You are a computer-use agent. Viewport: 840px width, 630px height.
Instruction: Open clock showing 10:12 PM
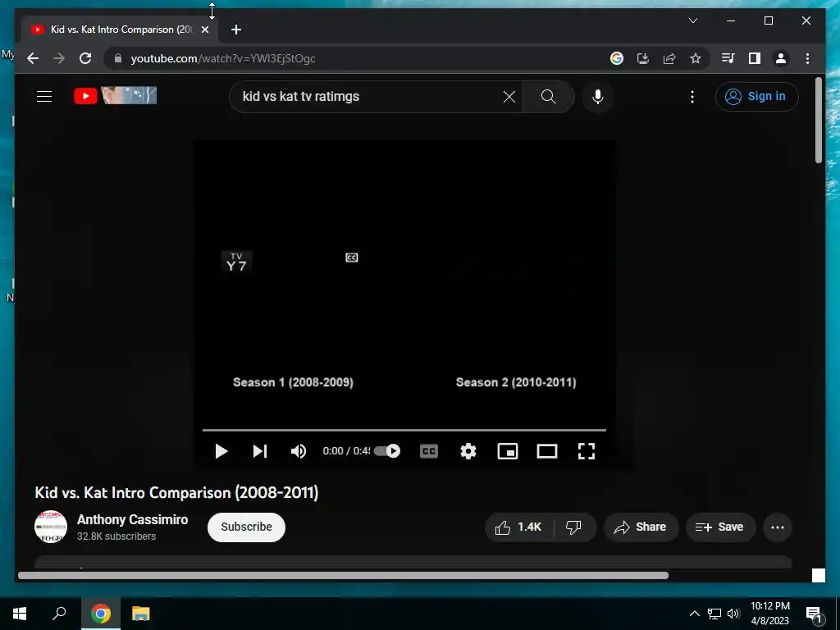[769, 614]
